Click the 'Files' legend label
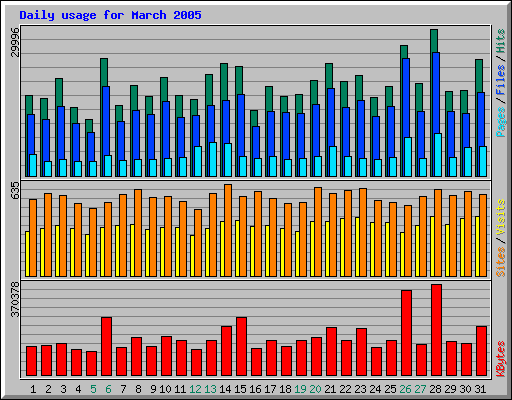The image size is (512, 400). pyautogui.click(x=501, y=80)
